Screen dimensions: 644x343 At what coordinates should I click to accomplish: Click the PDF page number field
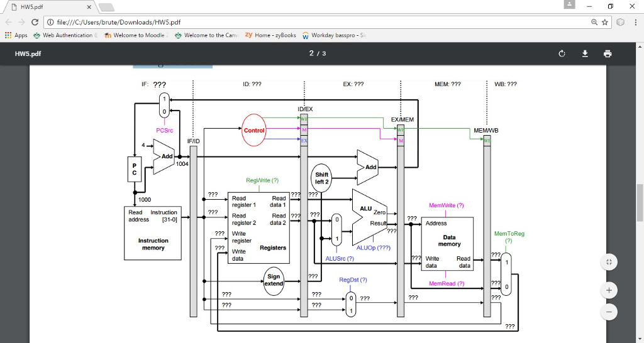pyautogui.click(x=312, y=53)
